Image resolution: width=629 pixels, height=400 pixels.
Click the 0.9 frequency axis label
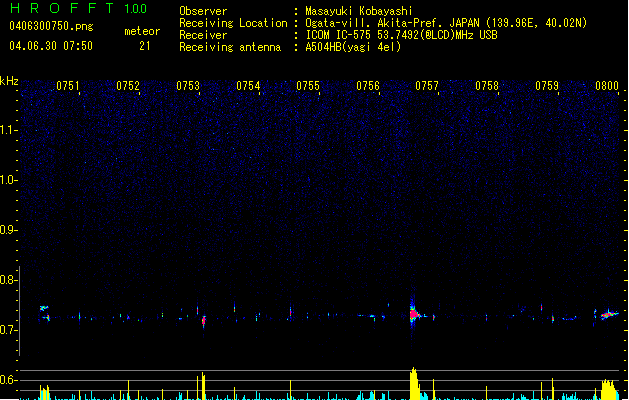pos(7,230)
